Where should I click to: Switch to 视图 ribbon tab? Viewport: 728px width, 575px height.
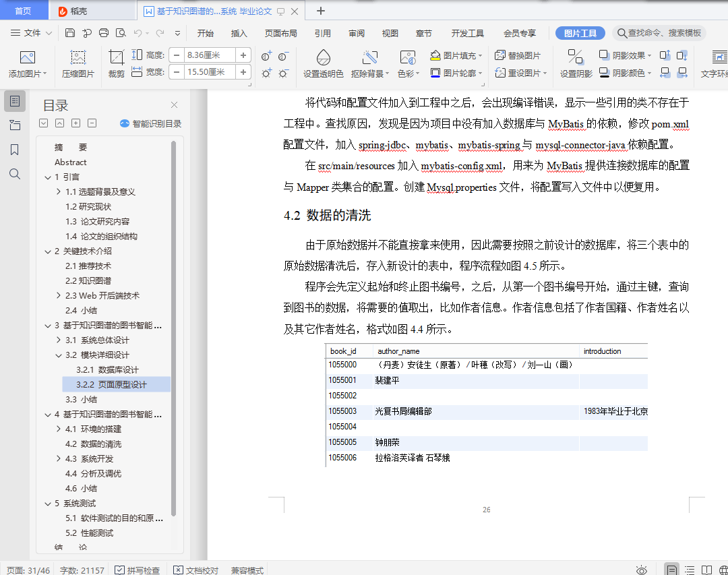(390, 33)
